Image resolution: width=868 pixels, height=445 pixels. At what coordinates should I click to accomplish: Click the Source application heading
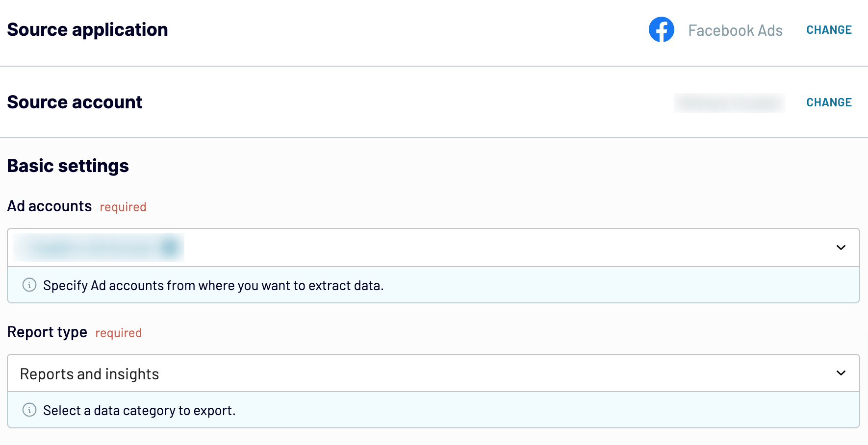(x=87, y=30)
